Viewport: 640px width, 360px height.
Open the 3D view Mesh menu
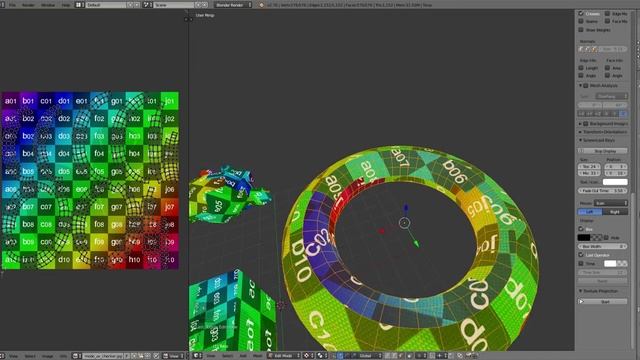[x=258, y=356]
